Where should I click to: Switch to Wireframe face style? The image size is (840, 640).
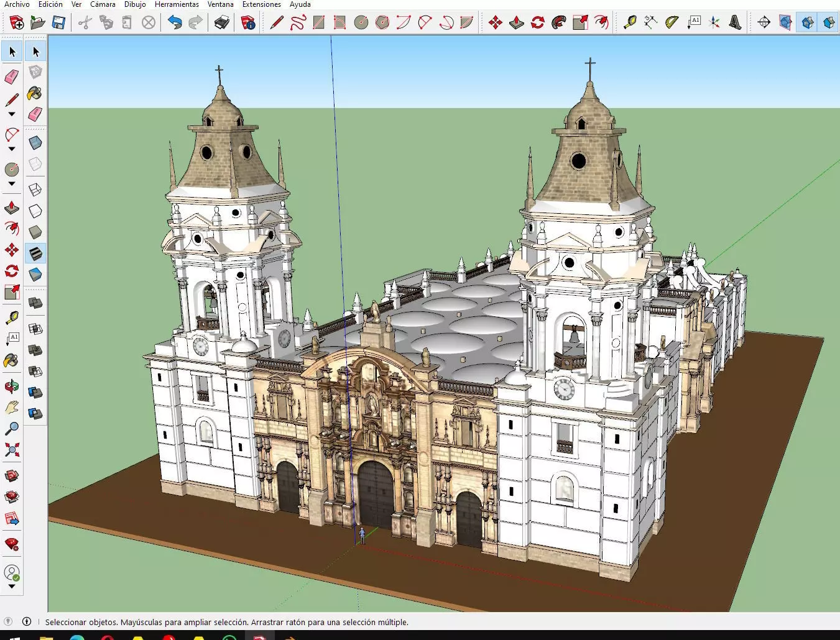35,189
